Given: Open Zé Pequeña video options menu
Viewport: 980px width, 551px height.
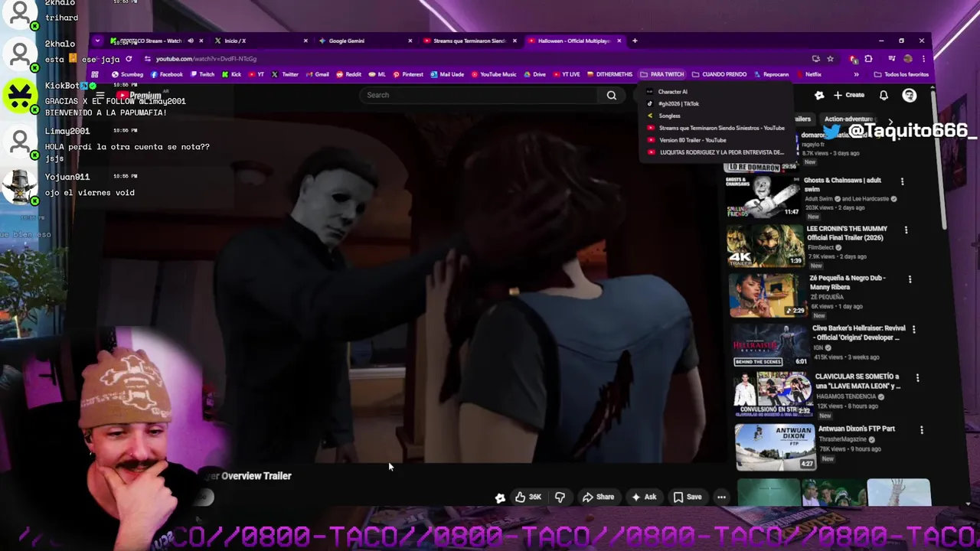Looking at the screenshot, I should tap(910, 279).
